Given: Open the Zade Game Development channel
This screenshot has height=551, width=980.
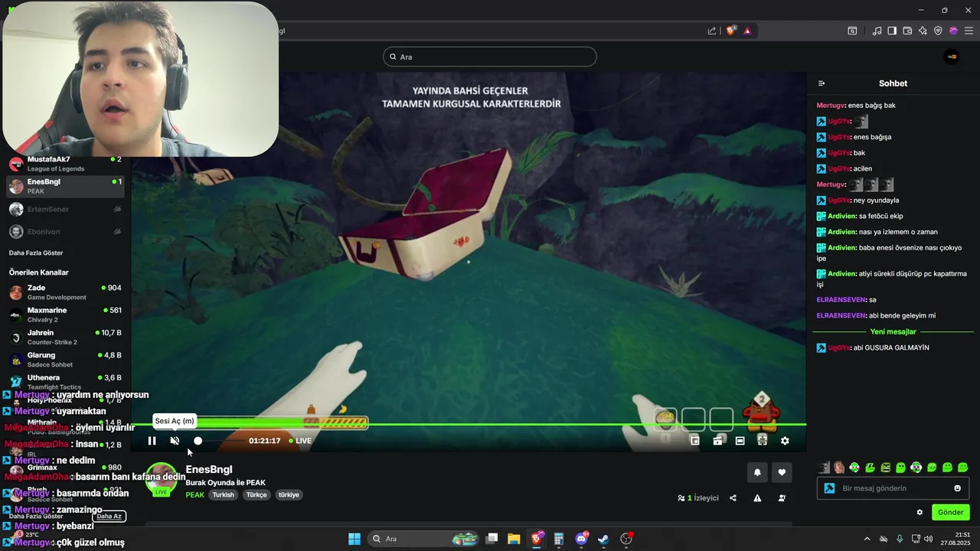Looking at the screenshot, I should pos(66,292).
